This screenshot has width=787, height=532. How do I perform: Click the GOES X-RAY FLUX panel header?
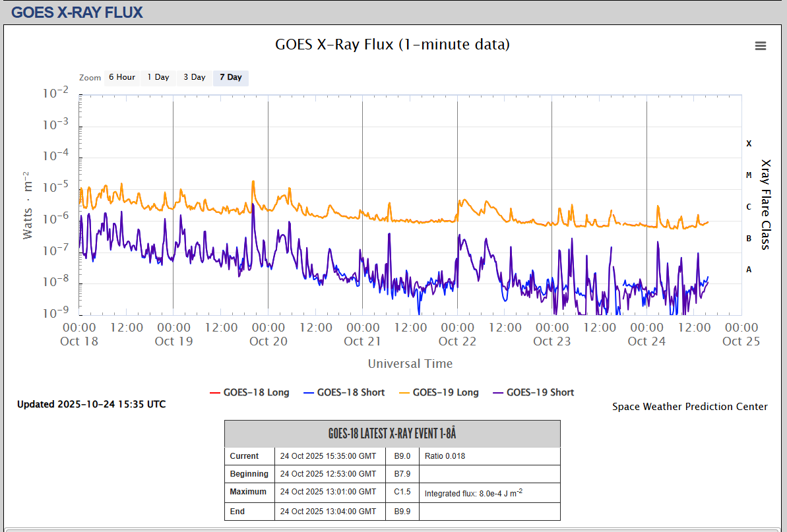click(x=77, y=12)
